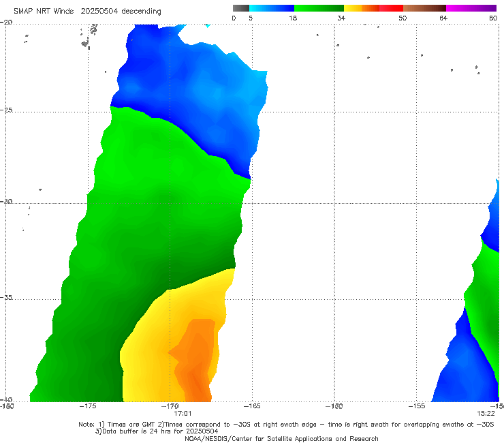Click the latitude label '-25'
The image size is (504, 443).
pos(6,110)
